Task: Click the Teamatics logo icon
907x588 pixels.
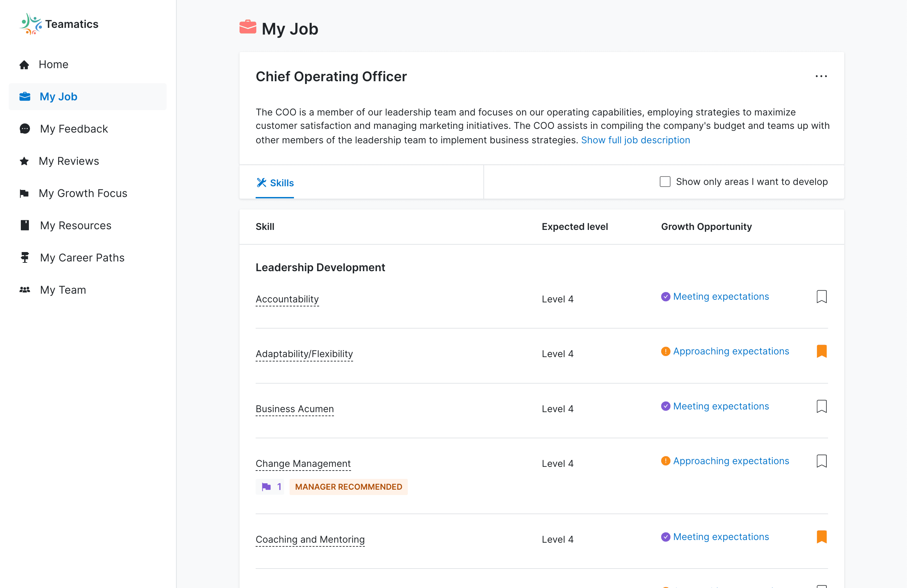Action: coord(30,23)
